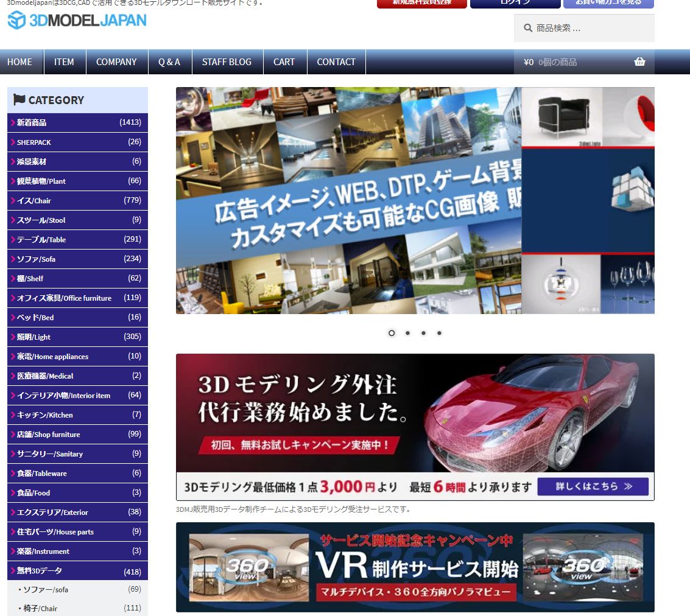
Task: Click the 3D Model Japan cube logo
Action: pos(16,20)
